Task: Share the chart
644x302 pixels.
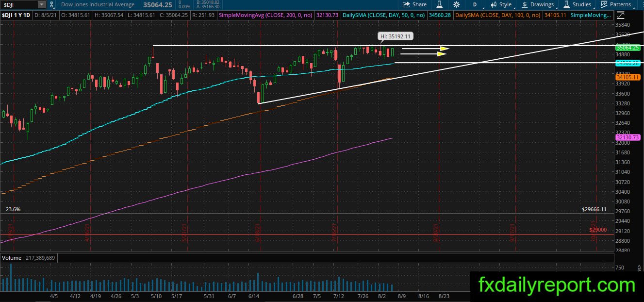Action: point(415,4)
